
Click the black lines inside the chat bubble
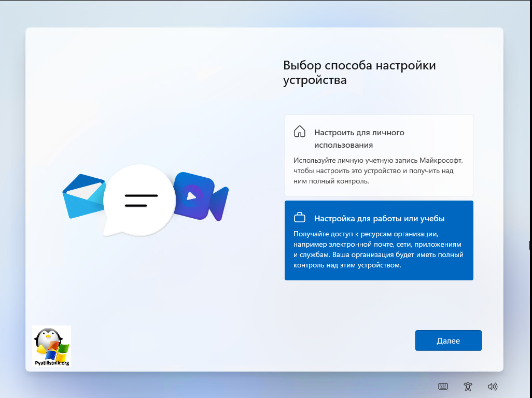coord(140,200)
